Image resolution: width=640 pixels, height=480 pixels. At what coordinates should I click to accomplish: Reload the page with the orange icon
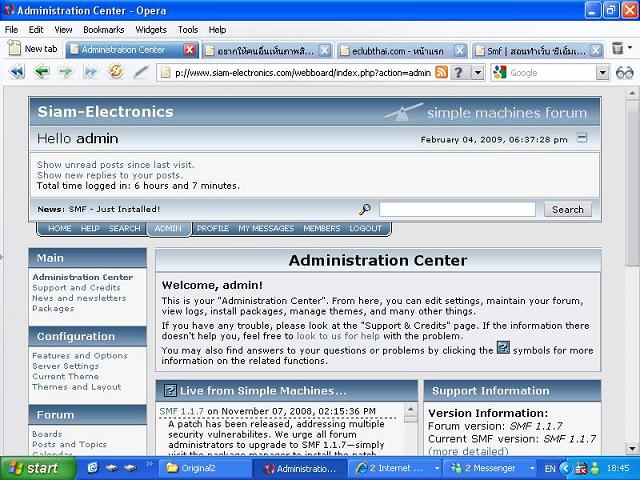(116, 72)
